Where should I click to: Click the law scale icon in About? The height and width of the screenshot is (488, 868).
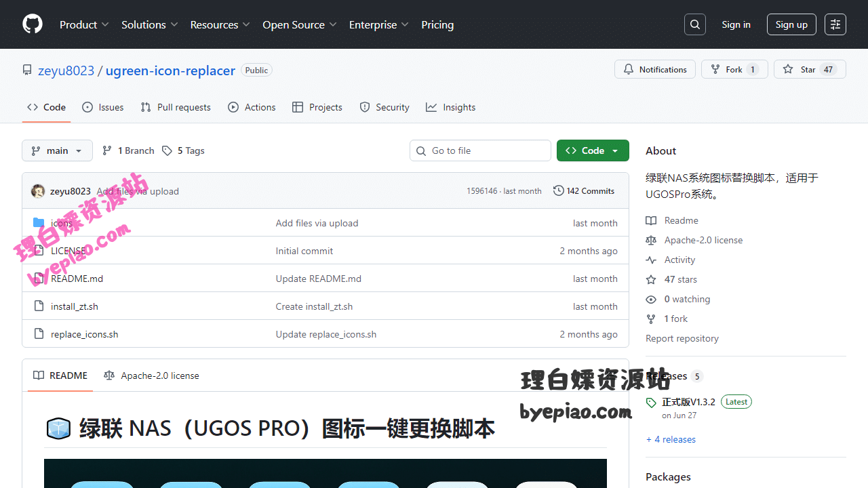coord(651,240)
